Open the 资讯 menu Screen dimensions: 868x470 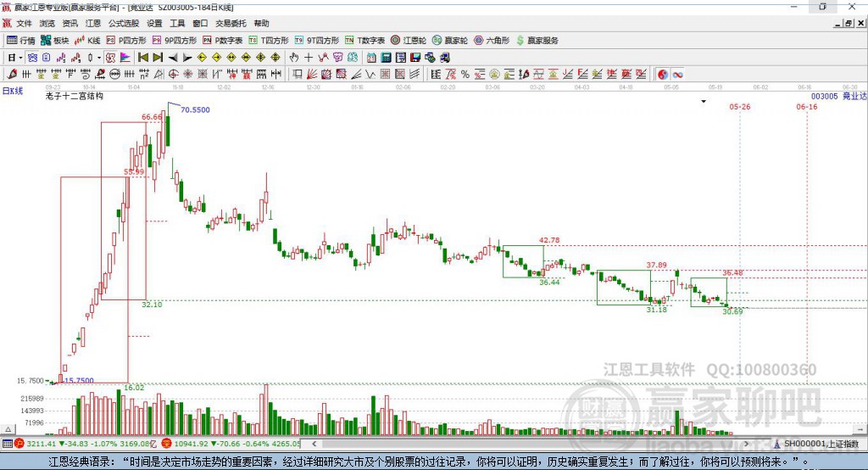70,23
